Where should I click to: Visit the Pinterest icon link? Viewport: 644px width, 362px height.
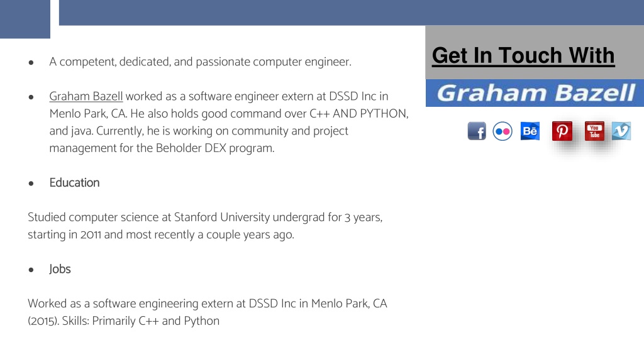click(x=562, y=131)
